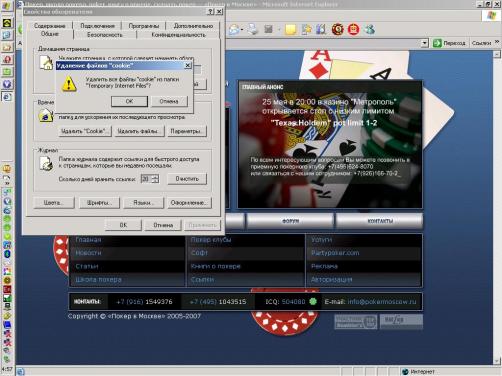Open the Авторизация link

[331, 280]
